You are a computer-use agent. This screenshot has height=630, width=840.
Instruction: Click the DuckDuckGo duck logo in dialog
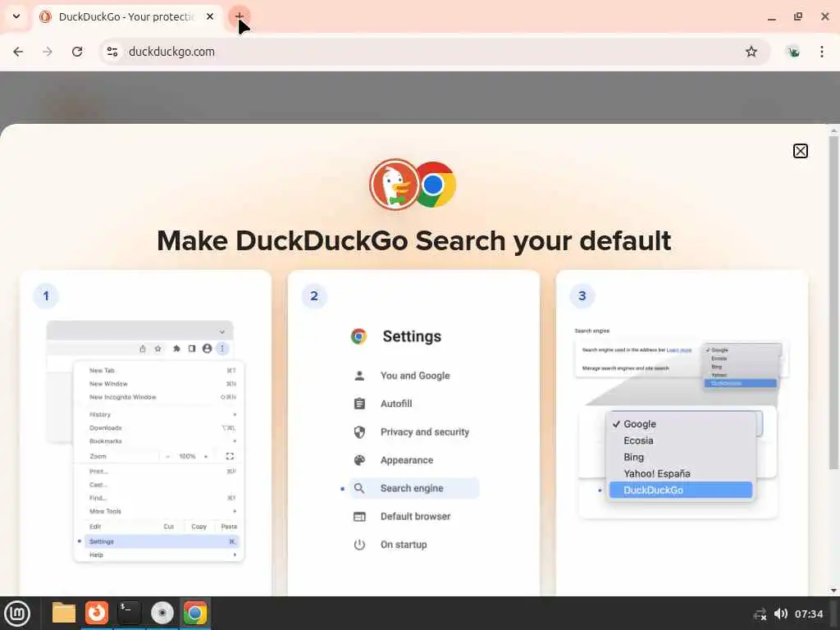coord(395,185)
